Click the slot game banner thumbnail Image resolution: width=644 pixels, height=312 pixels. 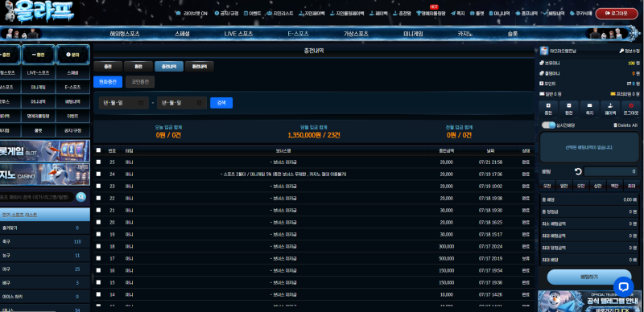tap(45, 151)
